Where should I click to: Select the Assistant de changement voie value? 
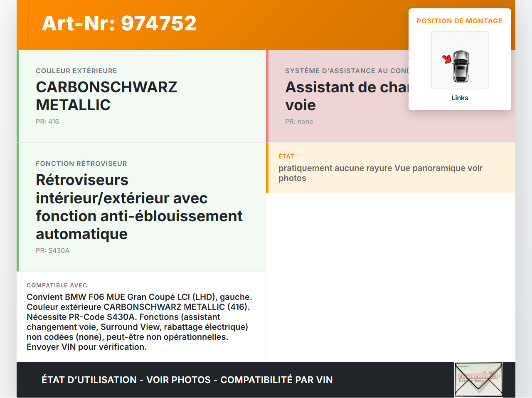point(347,96)
